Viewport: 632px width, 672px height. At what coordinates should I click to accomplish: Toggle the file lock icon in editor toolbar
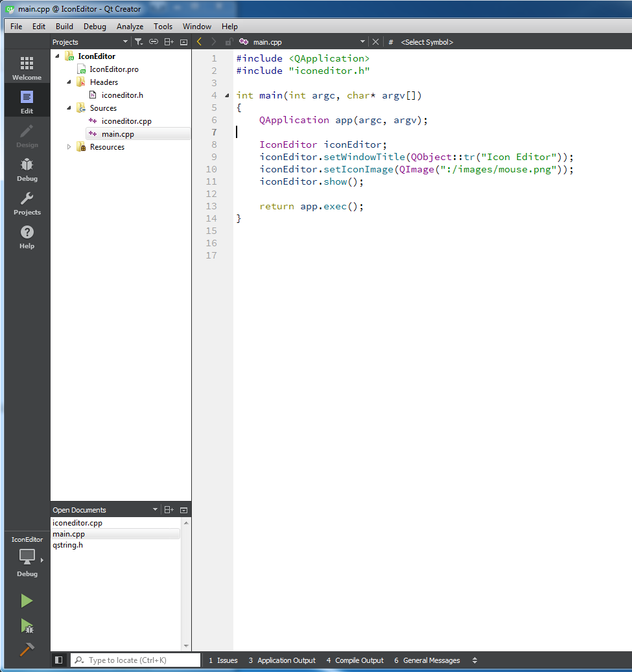[229, 41]
